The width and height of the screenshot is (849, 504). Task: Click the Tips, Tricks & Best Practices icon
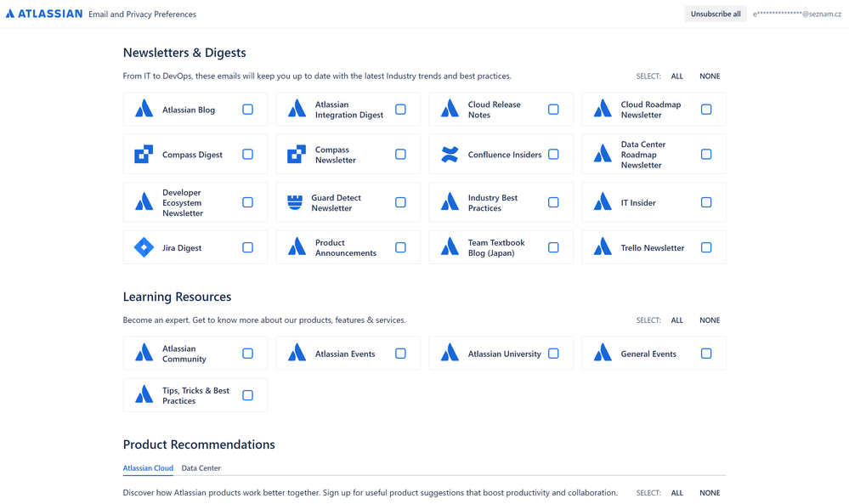(x=144, y=394)
